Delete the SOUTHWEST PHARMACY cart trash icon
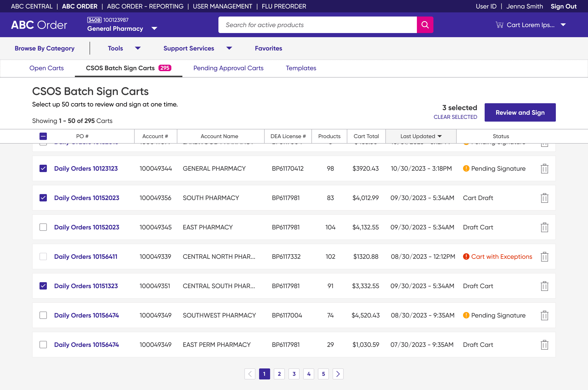This screenshot has width=588, height=390. pos(544,315)
